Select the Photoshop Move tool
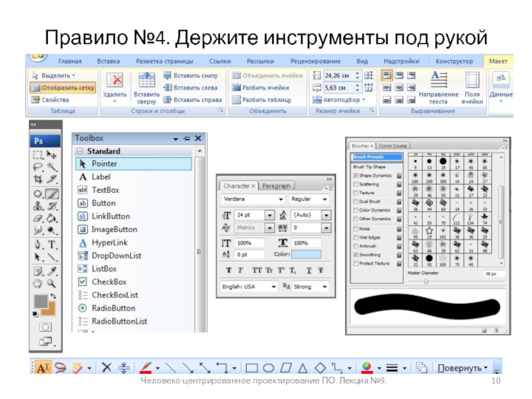This screenshot has height=399, width=532. click(x=52, y=155)
